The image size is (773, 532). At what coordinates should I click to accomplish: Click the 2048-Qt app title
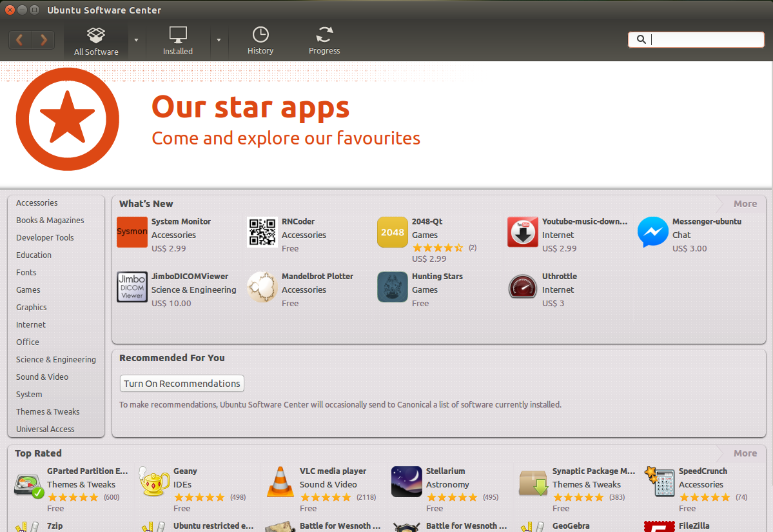click(427, 221)
